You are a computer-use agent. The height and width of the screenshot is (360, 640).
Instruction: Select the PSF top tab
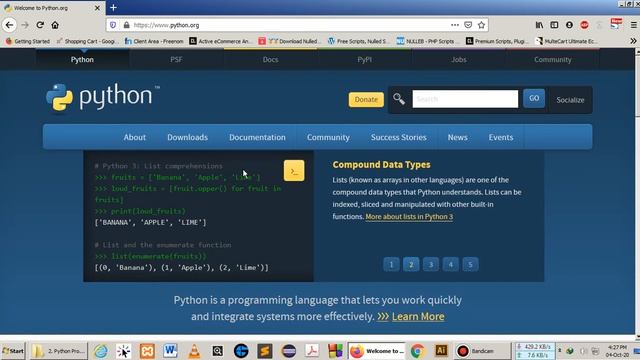[x=176, y=60]
